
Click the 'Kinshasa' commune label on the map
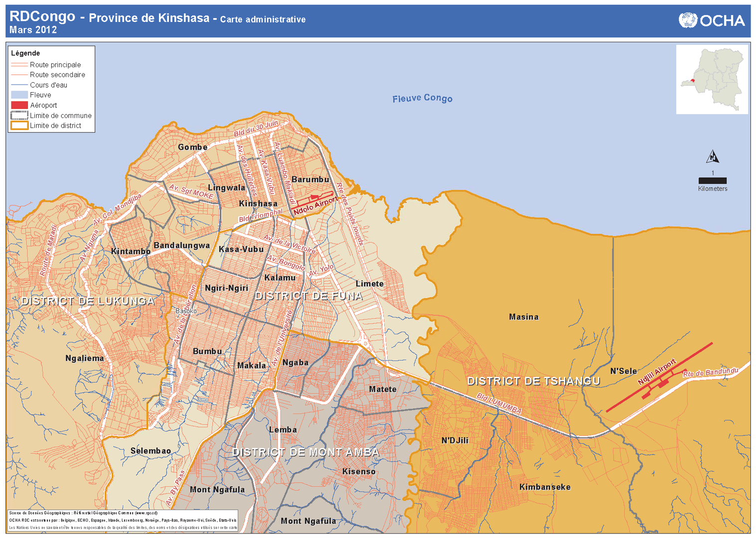258,203
